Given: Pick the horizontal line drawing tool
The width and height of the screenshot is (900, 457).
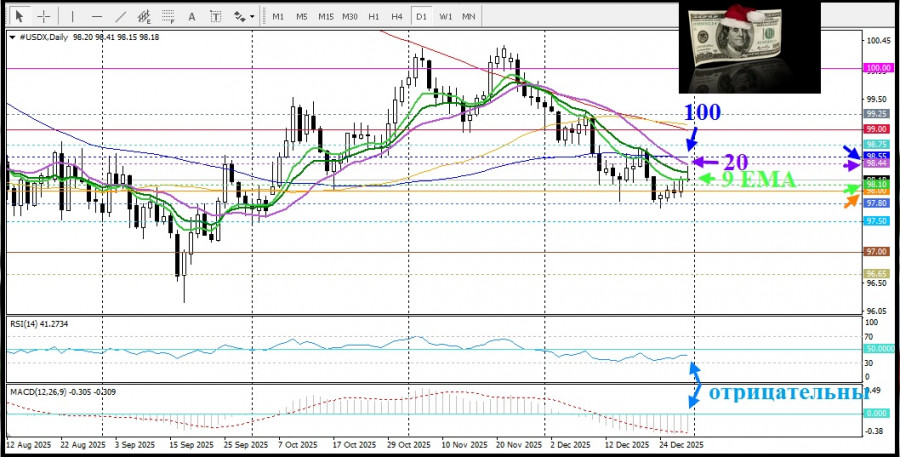Looking at the screenshot, I should (97, 17).
